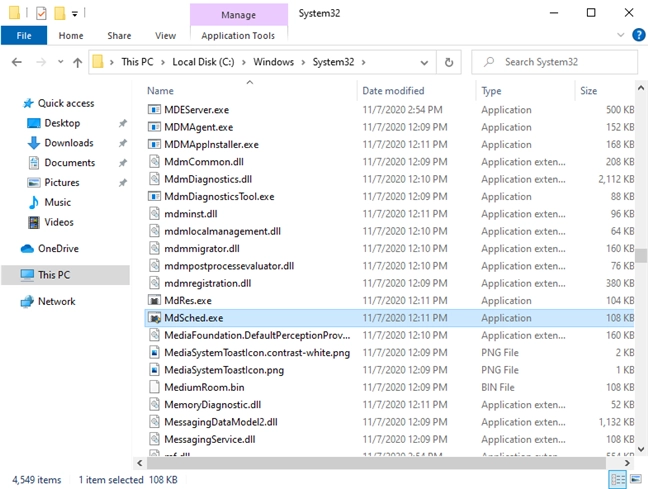Refresh the System32 folder view
This screenshot has width=648, height=489.
449,62
